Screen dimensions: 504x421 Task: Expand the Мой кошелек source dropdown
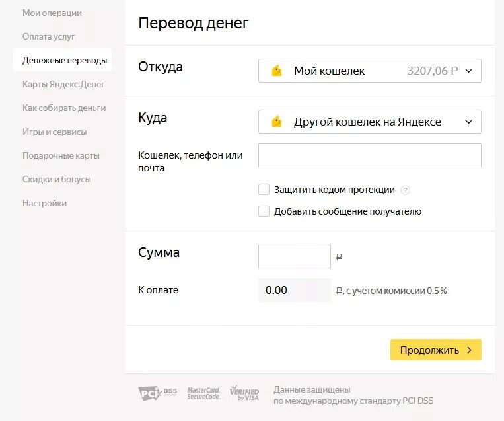tap(370, 71)
